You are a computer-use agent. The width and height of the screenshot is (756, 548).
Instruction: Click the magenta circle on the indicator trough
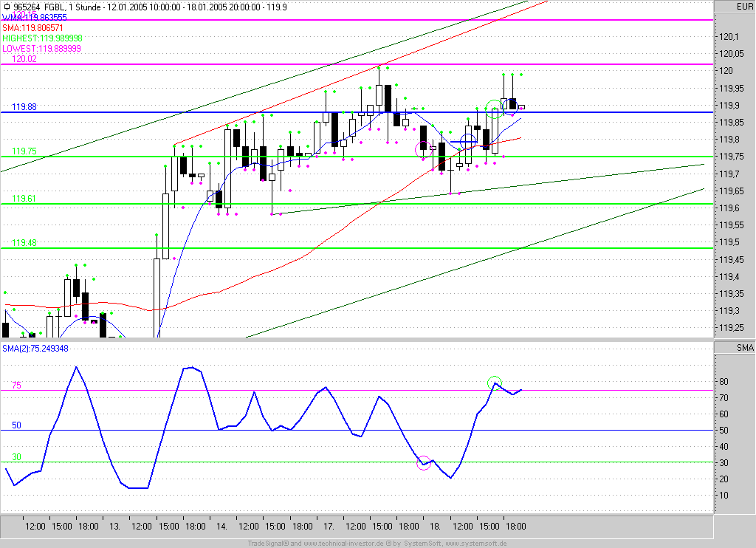(x=423, y=463)
